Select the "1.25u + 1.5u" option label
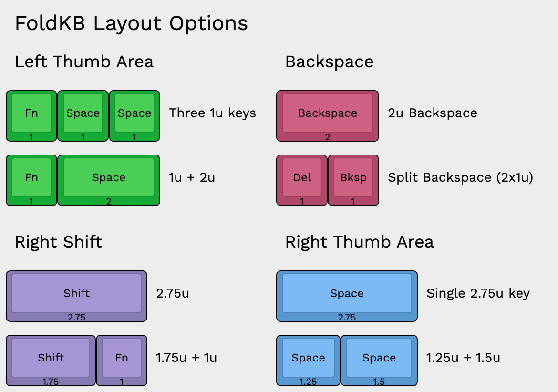 [x=463, y=358]
